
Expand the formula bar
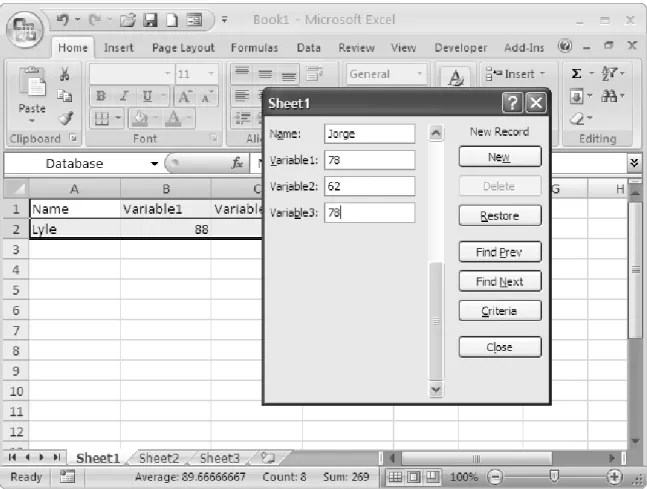pyautogui.click(x=635, y=163)
